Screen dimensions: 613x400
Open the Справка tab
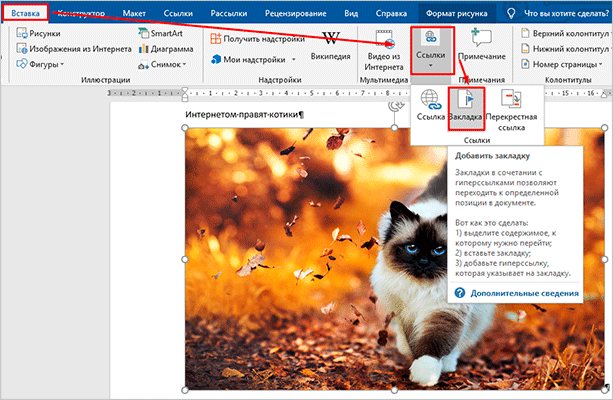tap(391, 13)
